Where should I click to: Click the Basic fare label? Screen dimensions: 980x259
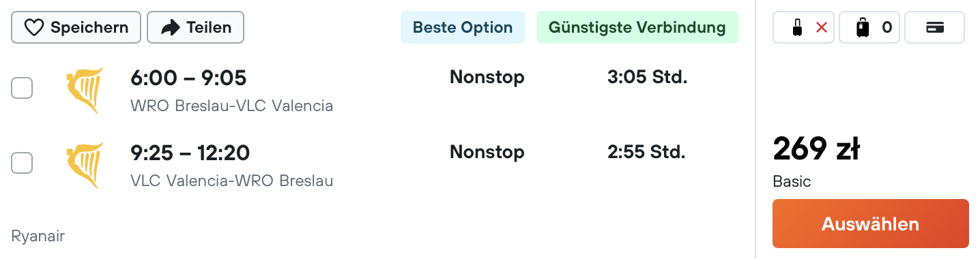pos(792,182)
